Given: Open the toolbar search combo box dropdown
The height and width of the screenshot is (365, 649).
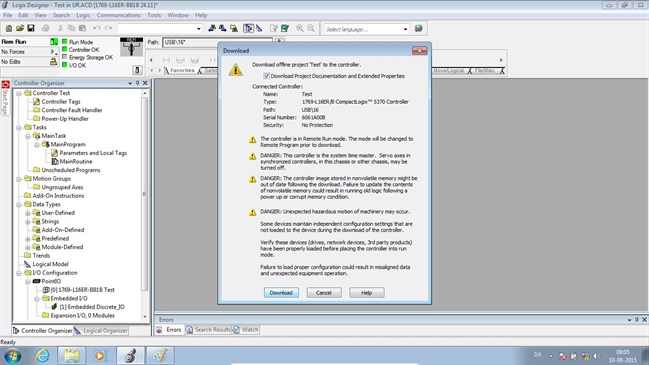Looking at the screenshot, I should [199, 29].
